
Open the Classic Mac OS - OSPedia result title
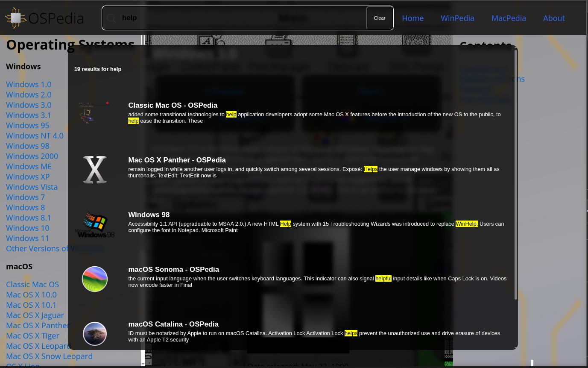(x=173, y=105)
